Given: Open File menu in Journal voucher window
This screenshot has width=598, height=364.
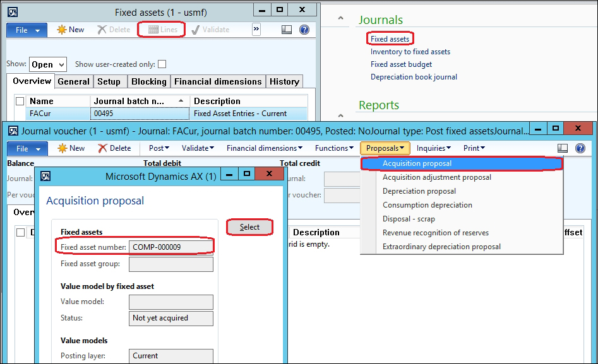Looking at the screenshot, I should point(27,149).
